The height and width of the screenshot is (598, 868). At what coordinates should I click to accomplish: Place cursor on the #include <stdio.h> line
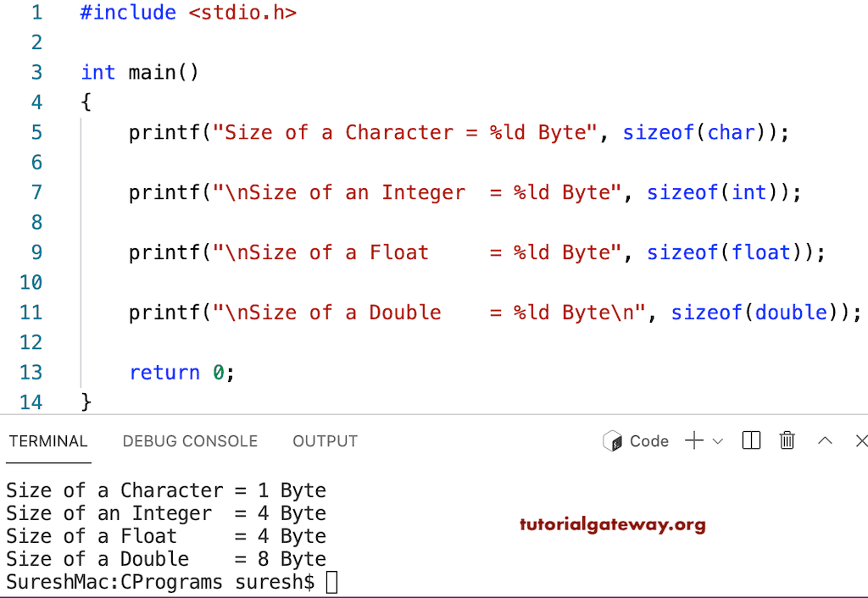point(186,13)
